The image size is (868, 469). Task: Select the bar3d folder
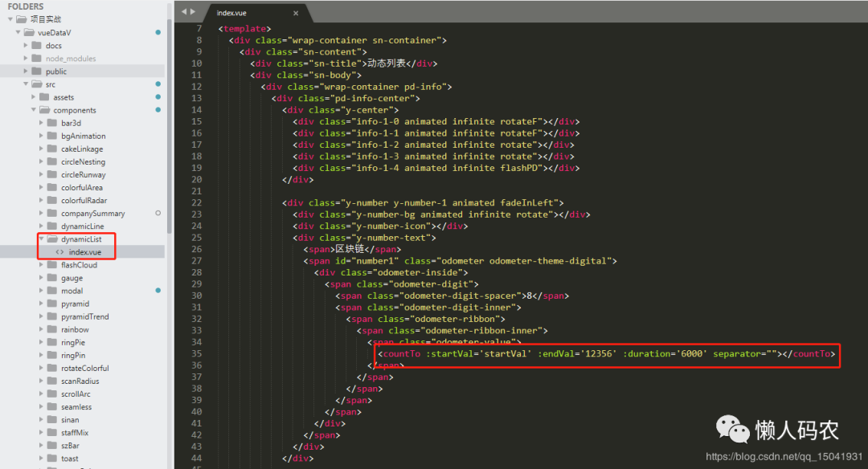71,123
